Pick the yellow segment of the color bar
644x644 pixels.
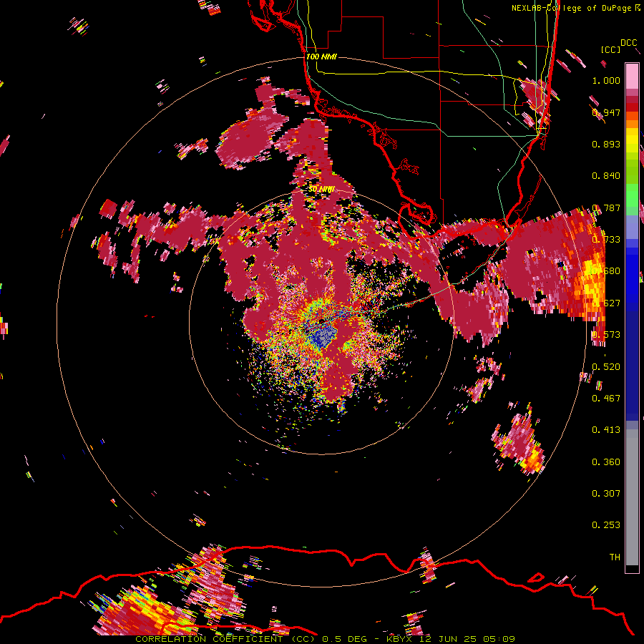[632, 140]
